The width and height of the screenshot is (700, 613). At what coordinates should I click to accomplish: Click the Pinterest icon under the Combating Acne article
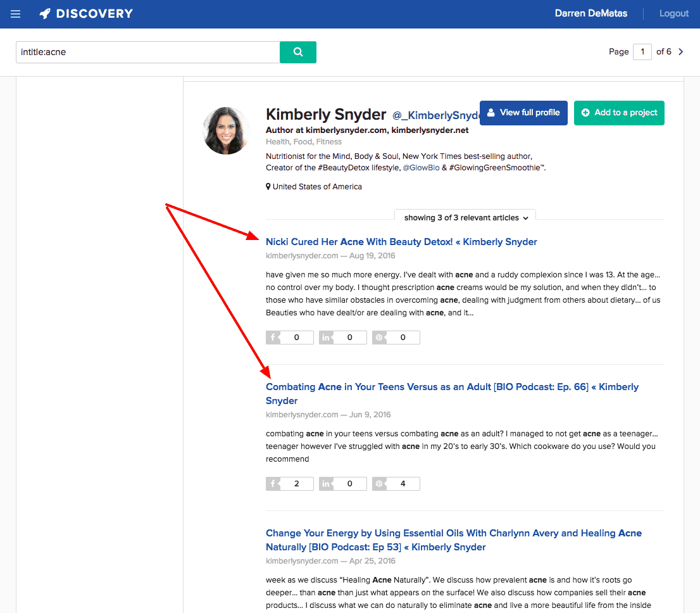[x=379, y=483]
